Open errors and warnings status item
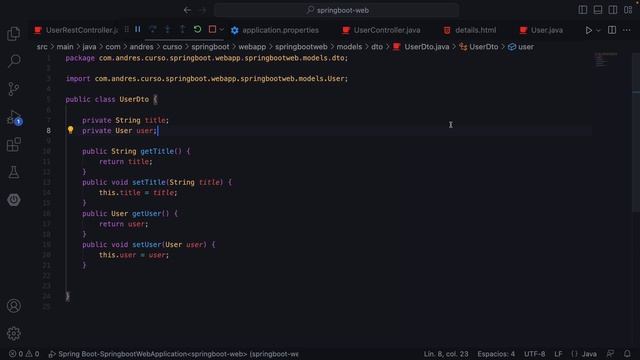This screenshot has width=640, height=360. point(24,354)
